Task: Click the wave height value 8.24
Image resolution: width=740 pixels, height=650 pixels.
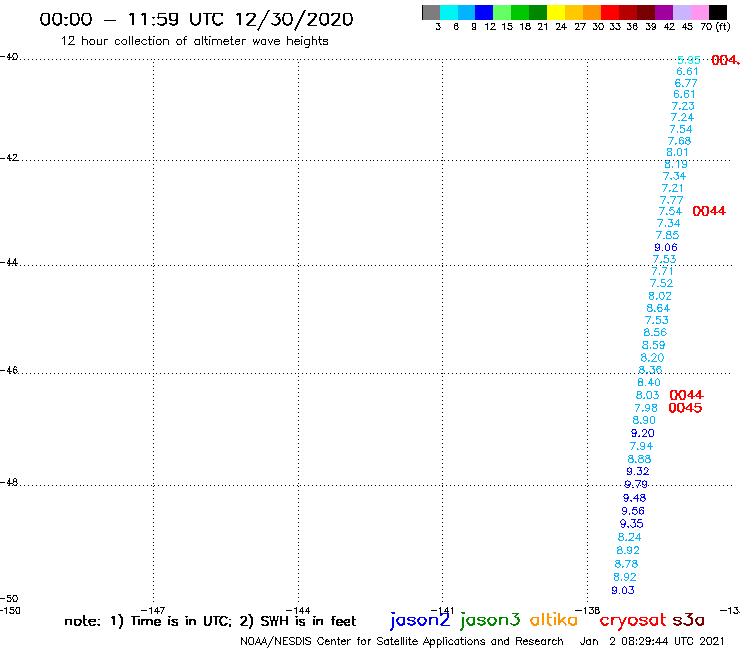Action: click(630, 537)
